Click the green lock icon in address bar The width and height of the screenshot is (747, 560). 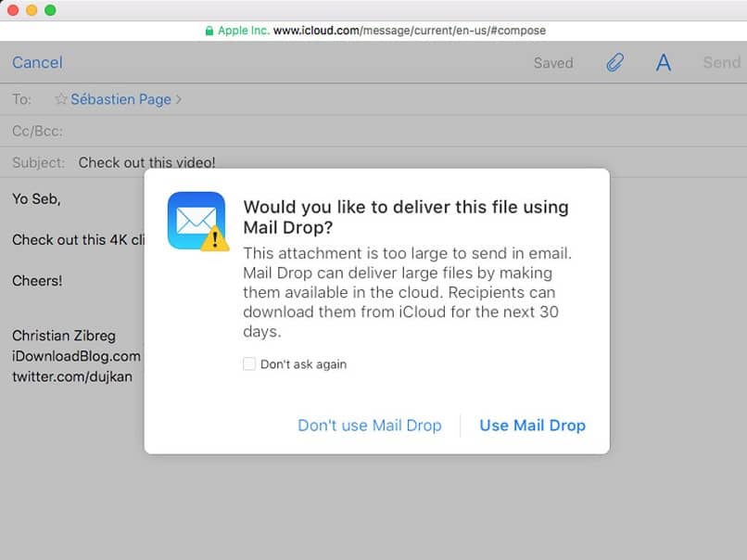tap(209, 31)
